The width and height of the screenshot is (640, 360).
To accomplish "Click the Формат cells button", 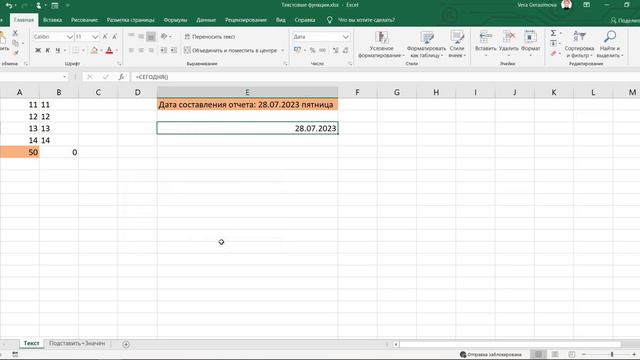I will tap(531, 42).
